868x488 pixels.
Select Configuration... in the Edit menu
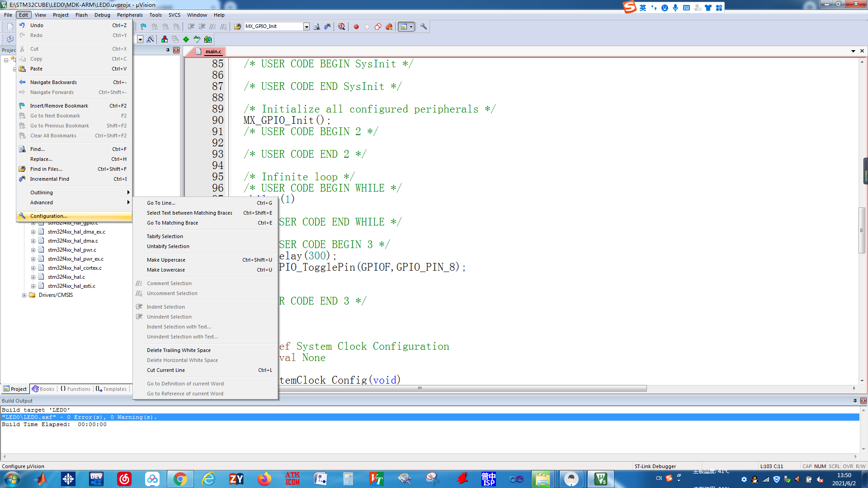point(48,216)
